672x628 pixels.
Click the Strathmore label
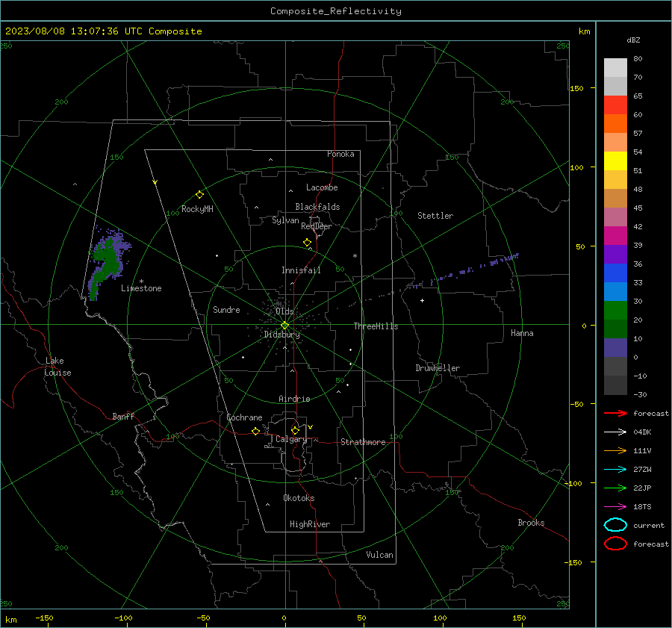tap(363, 442)
